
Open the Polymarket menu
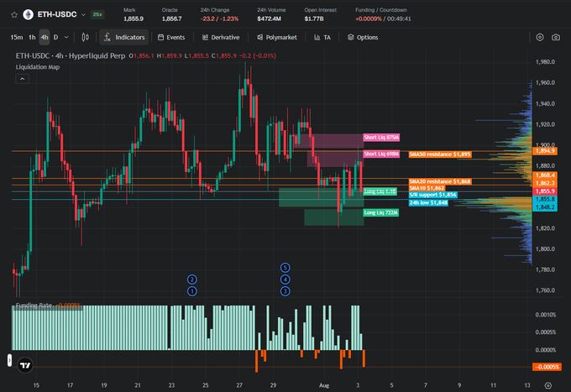pyautogui.click(x=277, y=38)
